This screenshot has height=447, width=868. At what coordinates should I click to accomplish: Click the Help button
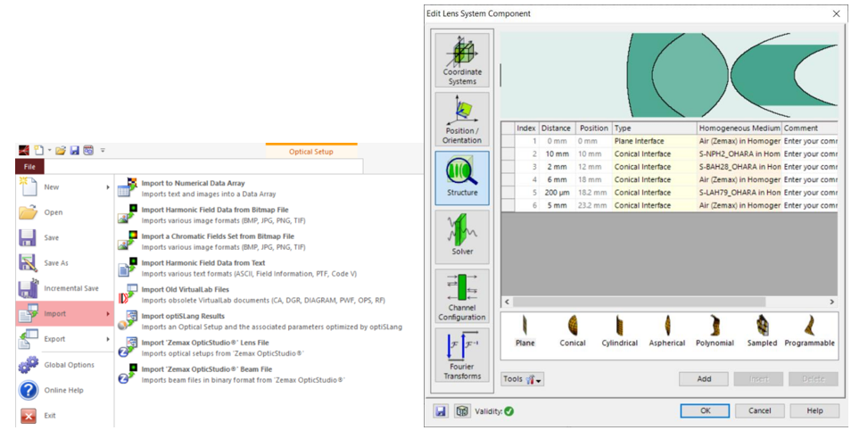[x=814, y=411]
